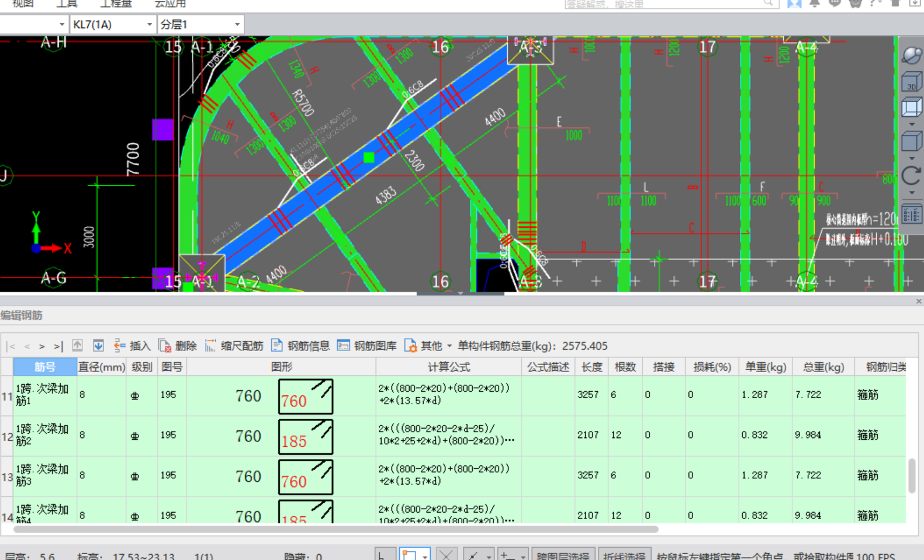This screenshot has height=560, width=924.
Task: Click vertical scrollbar of rebar table
Action: click(912, 476)
